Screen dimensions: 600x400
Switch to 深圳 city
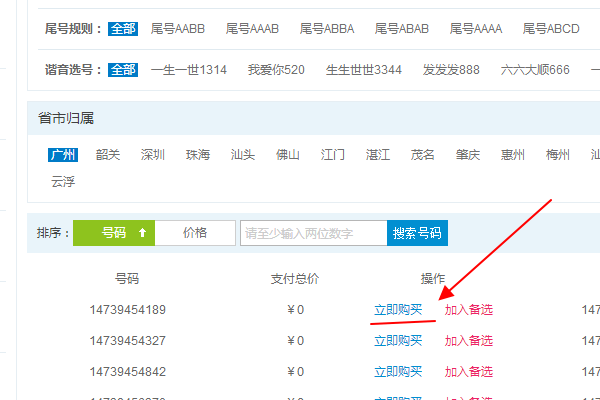point(152,155)
